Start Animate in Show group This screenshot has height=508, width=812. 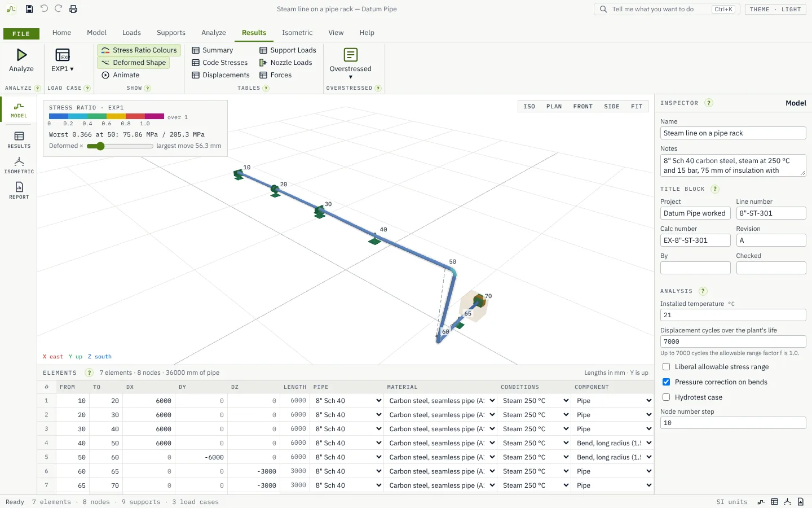pyautogui.click(x=120, y=75)
